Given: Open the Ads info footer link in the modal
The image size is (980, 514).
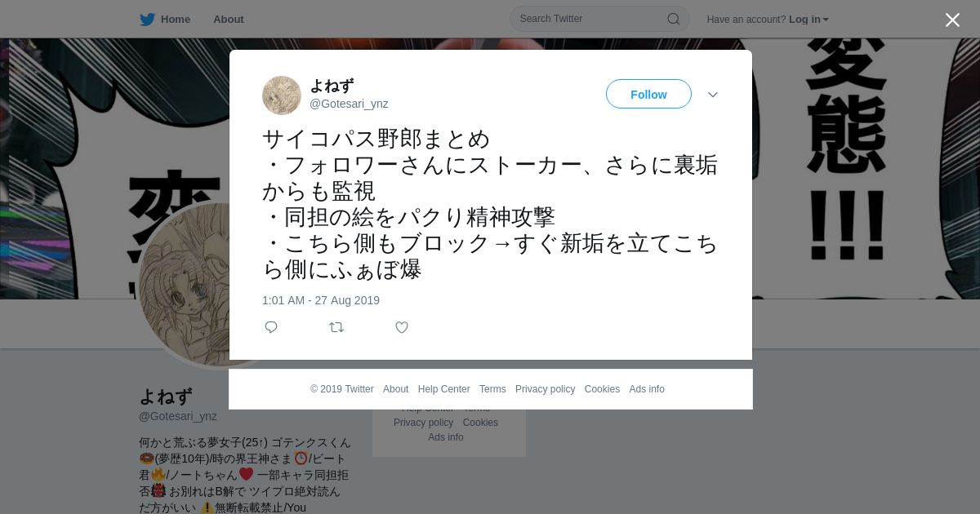Looking at the screenshot, I should (x=647, y=389).
